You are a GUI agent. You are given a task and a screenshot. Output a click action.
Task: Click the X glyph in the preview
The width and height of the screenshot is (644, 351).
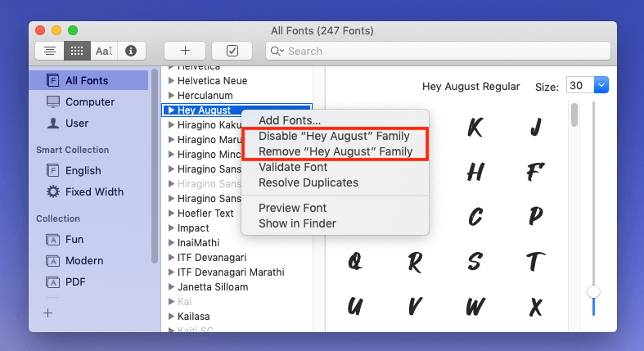[535, 306]
